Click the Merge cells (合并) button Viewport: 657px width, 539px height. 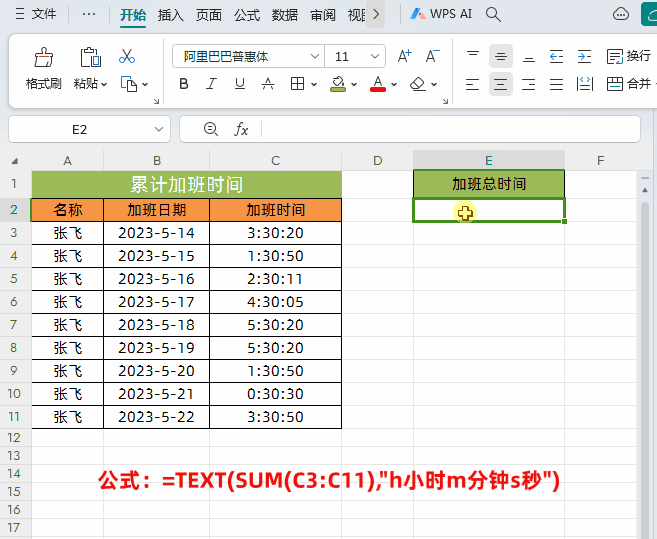[629, 84]
